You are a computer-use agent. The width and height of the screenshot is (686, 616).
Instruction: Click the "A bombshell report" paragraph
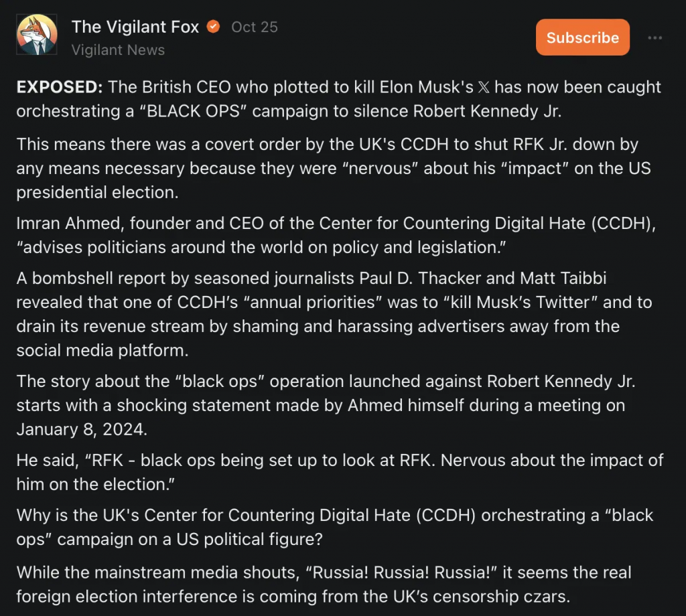(334, 314)
